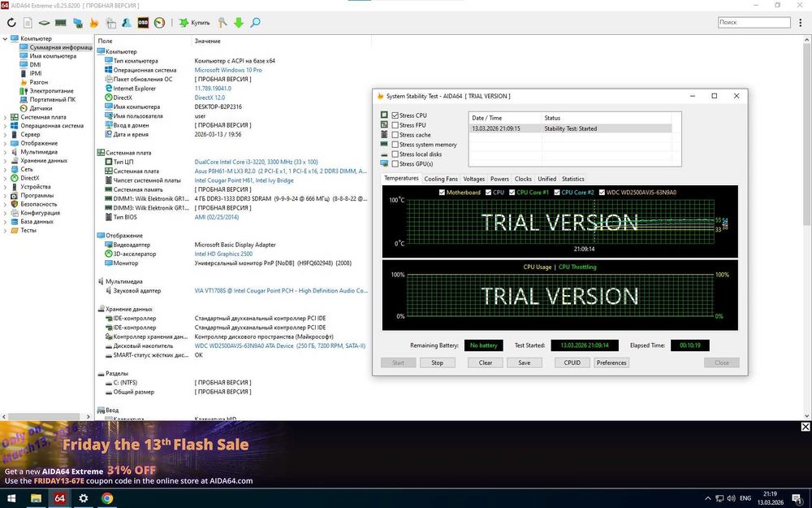
Task: Enable Stress cache checkbox
Action: [395, 135]
